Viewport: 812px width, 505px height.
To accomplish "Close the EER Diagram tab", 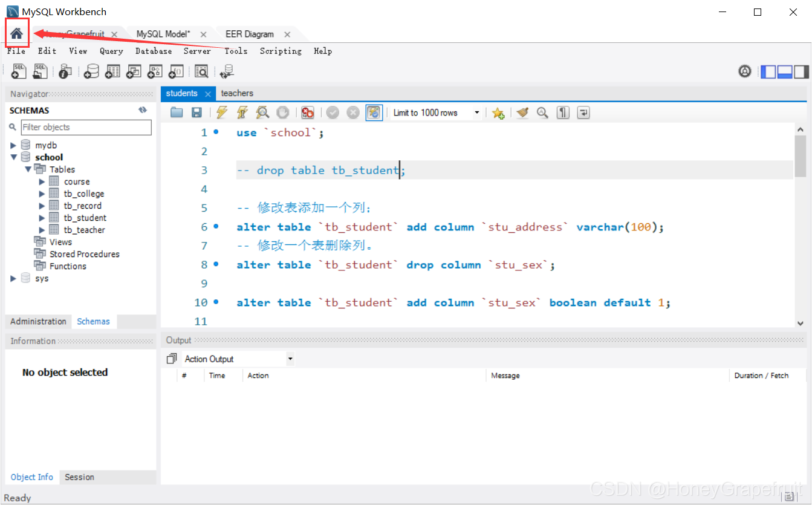I will point(287,34).
